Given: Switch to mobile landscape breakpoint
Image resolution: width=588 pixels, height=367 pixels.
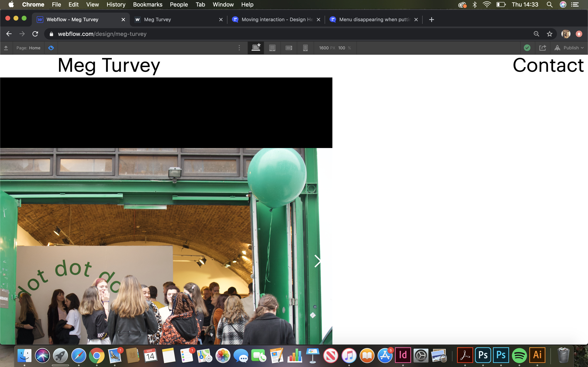Looking at the screenshot, I should coord(289,48).
